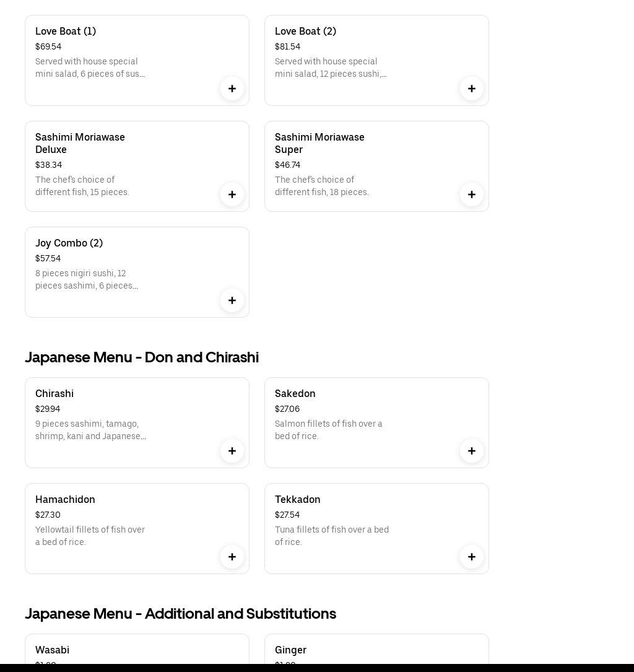Viewport: 634px width, 672px height.
Task: Add Joy Combo (2) to cart
Action: 232,300
